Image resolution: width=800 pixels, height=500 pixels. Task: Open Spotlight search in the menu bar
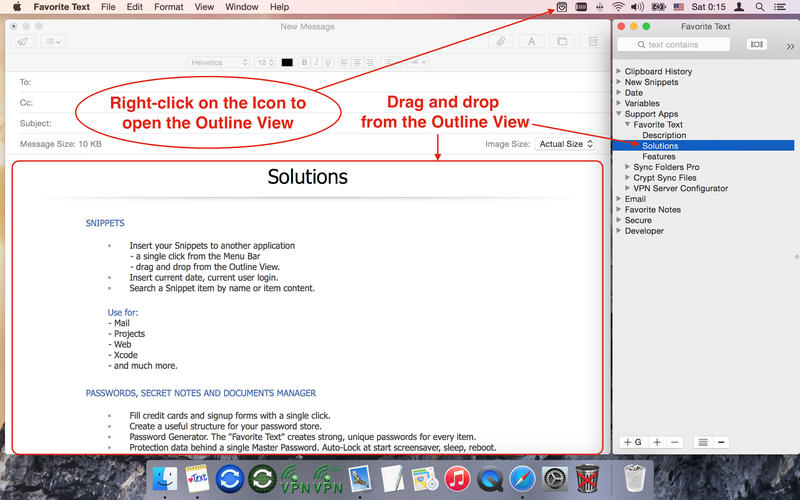760,7
